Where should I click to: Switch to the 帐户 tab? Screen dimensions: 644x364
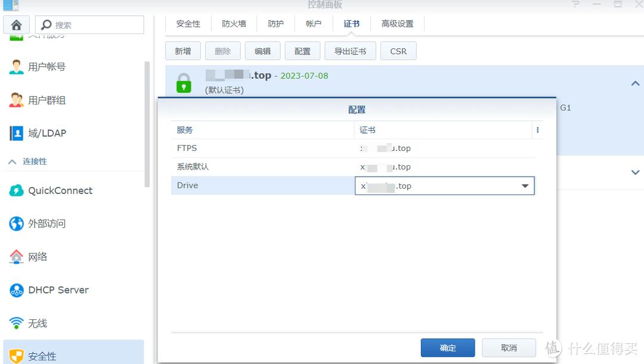314,24
